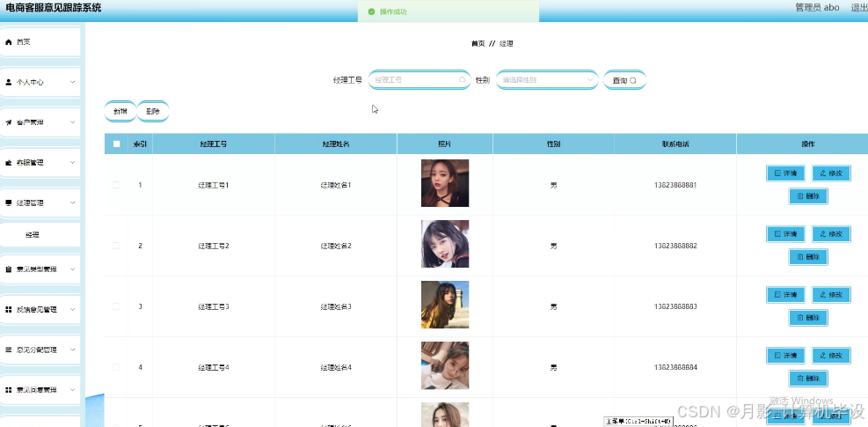This screenshot has height=427, width=868.
Task: Click the photo thumbnail in row 3
Action: point(445,305)
